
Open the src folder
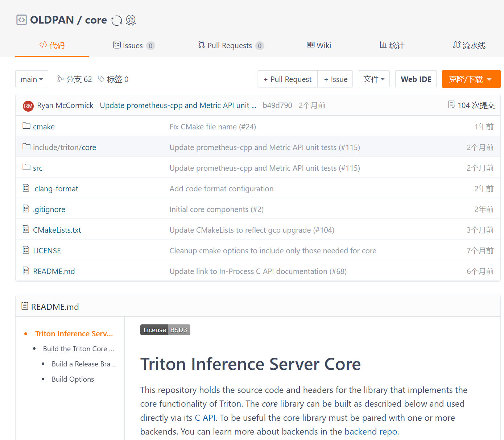point(38,168)
